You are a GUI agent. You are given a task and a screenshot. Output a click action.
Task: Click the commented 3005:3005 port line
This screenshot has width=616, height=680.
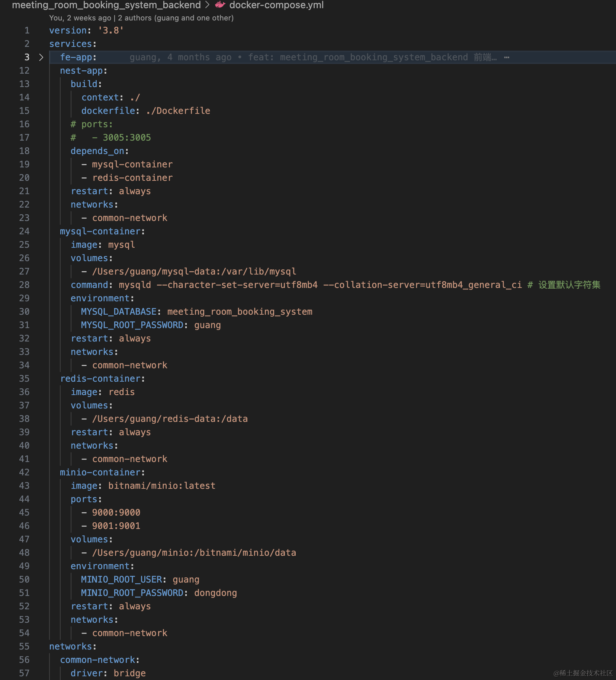(126, 138)
